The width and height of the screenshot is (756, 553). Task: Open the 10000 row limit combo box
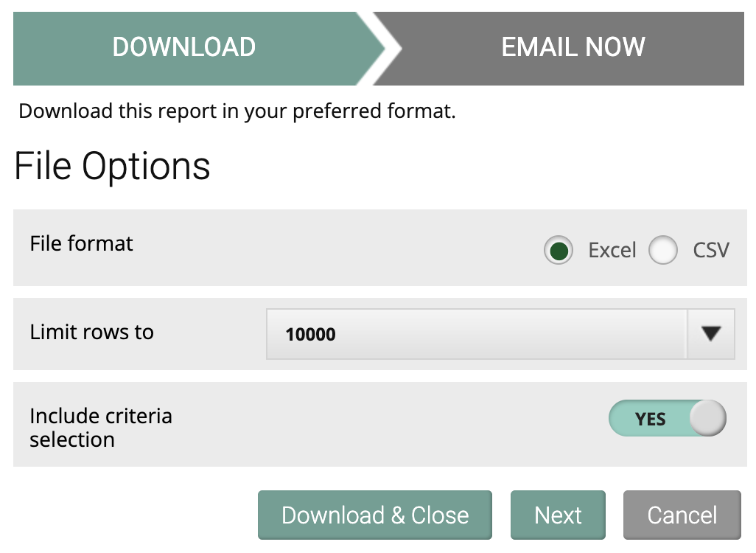pos(500,334)
